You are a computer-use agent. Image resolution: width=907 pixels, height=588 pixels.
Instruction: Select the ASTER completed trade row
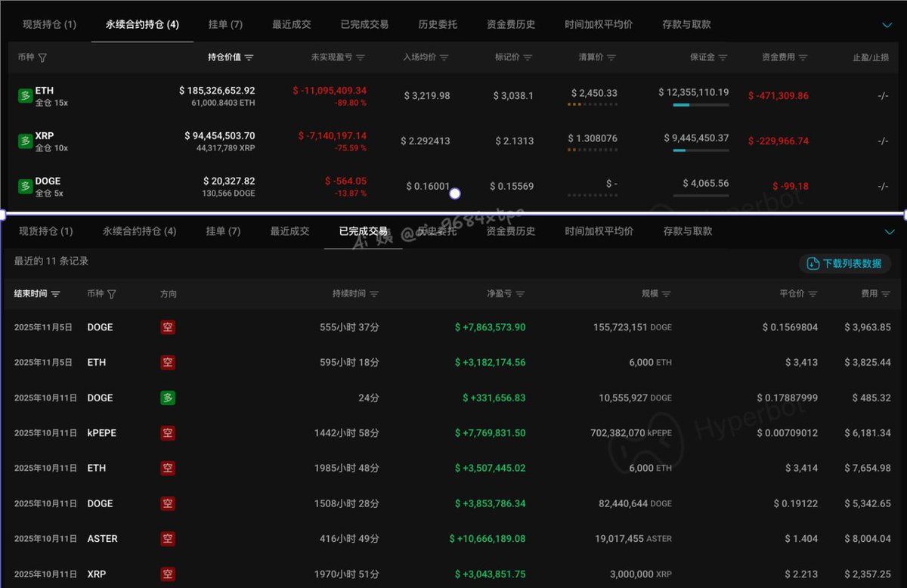tap(453, 539)
